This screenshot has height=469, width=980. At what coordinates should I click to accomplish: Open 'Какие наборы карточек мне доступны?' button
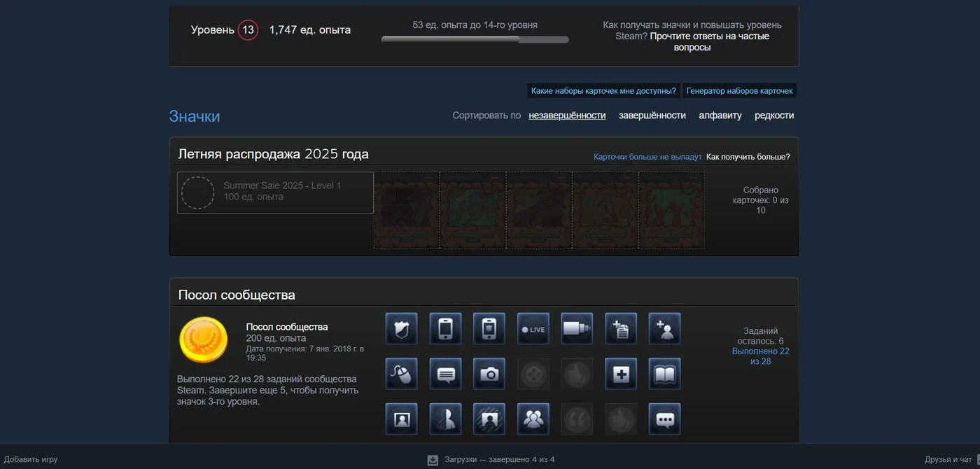(604, 91)
